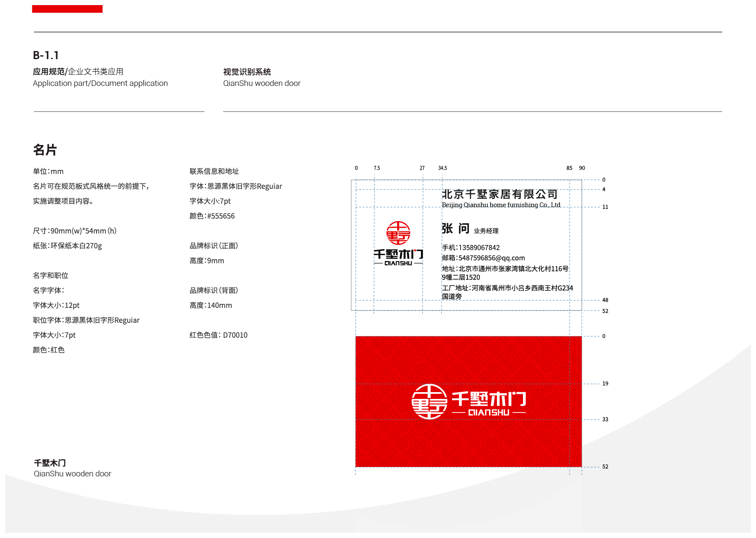Image resolution: width=756 pixels, height=538 pixels.
Task: Select the "QIANSHU" text on red card
Action: [489, 413]
